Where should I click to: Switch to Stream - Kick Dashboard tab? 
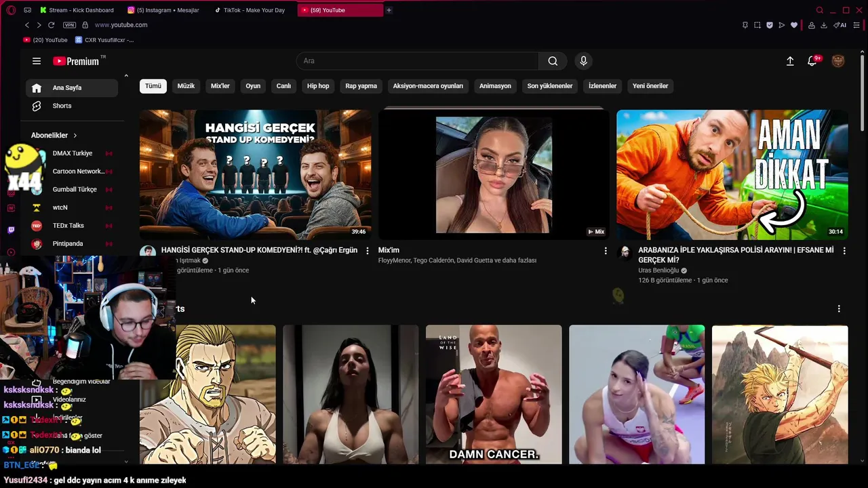point(77,10)
